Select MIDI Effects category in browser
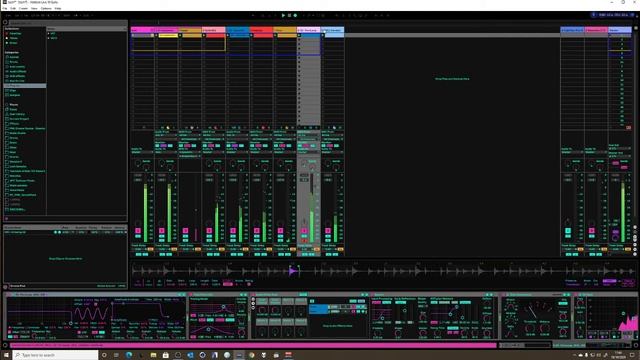Screen dimensions: 640x360 [x=17, y=76]
